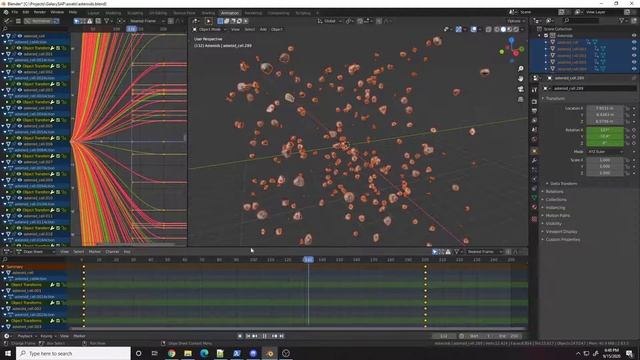Screen dimensions: 640x360
Task: Open the rotation Mode XYZ Euler dropdown
Action: click(605, 151)
